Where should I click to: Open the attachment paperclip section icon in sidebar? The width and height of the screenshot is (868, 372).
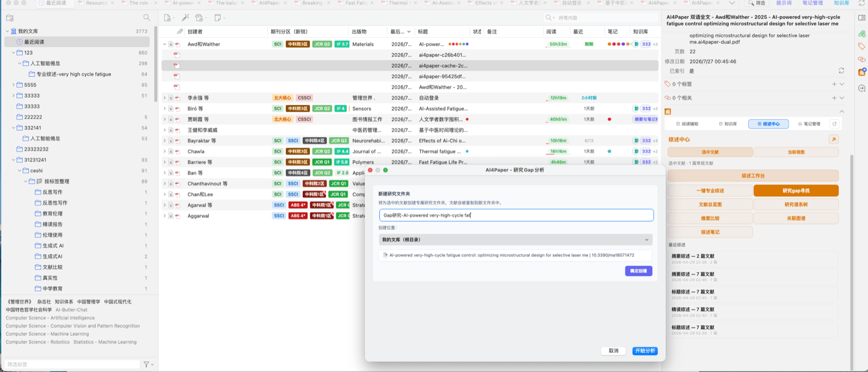[x=862, y=34]
